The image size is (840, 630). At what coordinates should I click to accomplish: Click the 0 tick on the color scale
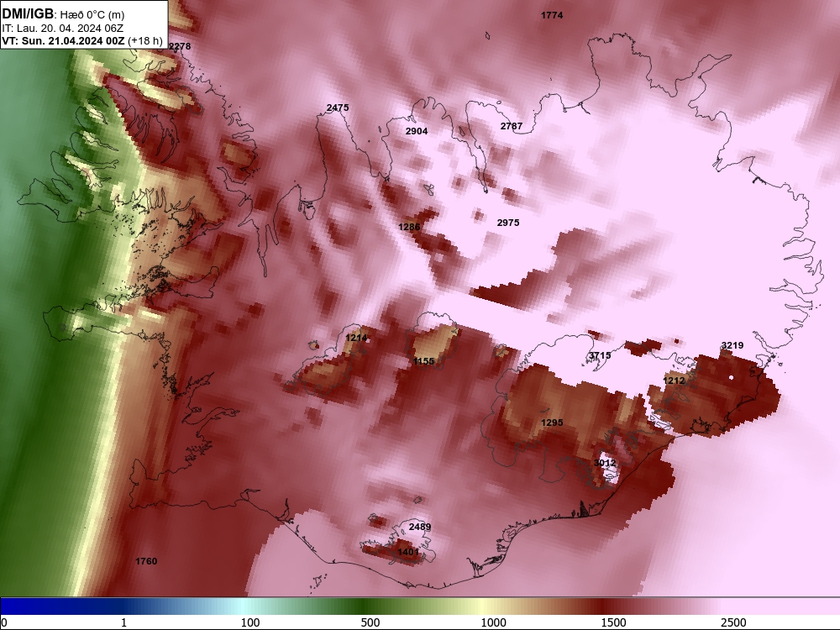(x=4, y=622)
